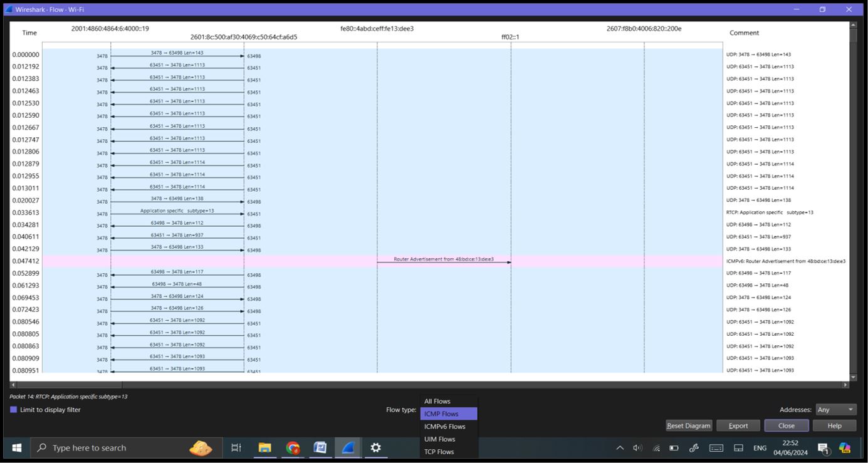This screenshot has height=463, width=868.
Task: Export the flow diagram
Action: [x=738, y=425]
